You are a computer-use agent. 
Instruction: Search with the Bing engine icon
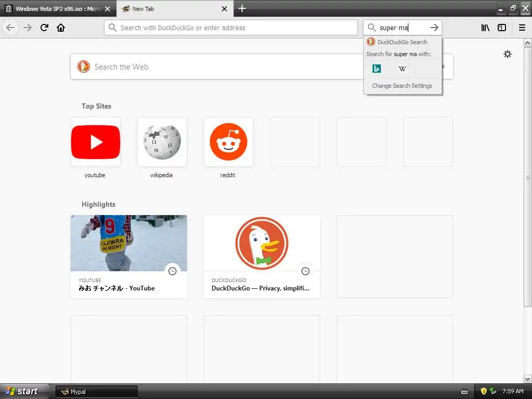(376, 69)
